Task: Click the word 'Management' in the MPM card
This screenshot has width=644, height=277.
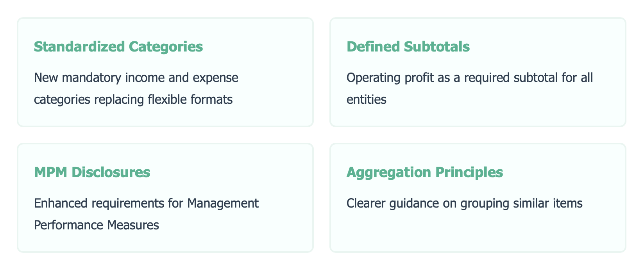Action: tap(223, 203)
